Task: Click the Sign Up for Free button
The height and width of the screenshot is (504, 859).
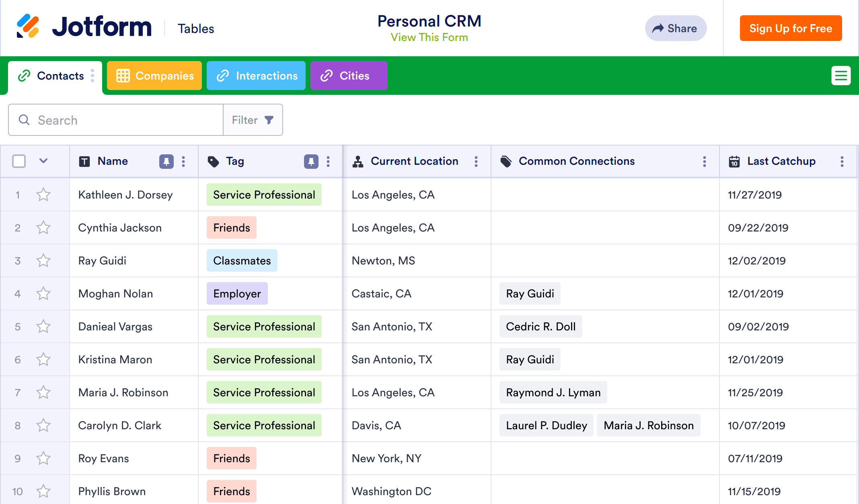Action: coord(791,28)
